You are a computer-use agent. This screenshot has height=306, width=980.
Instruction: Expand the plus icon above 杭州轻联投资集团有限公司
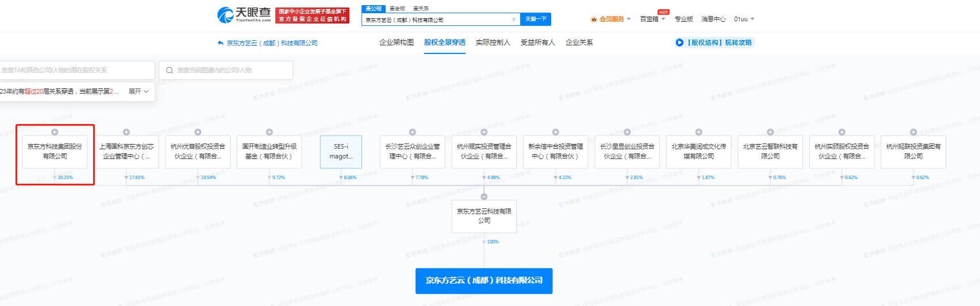913,132
